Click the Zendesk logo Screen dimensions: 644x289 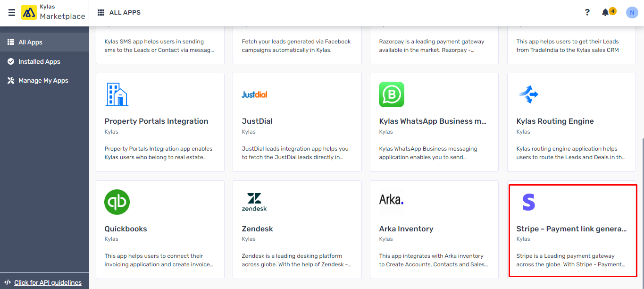coord(254,202)
